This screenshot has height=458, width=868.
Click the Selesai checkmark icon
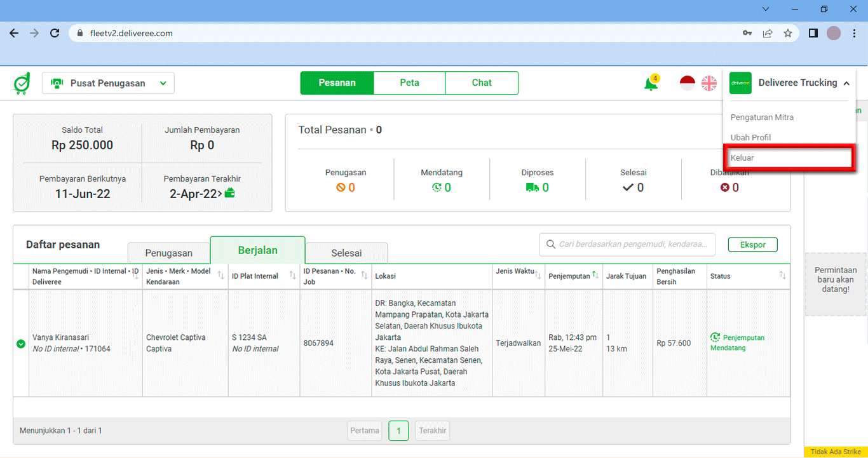click(628, 188)
